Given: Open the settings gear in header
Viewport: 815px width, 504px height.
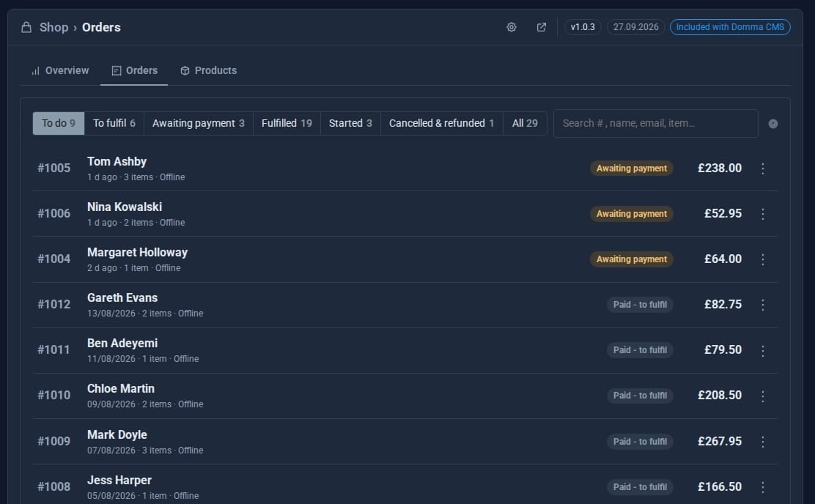Looking at the screenshot, I should click(x=512, y=27).
